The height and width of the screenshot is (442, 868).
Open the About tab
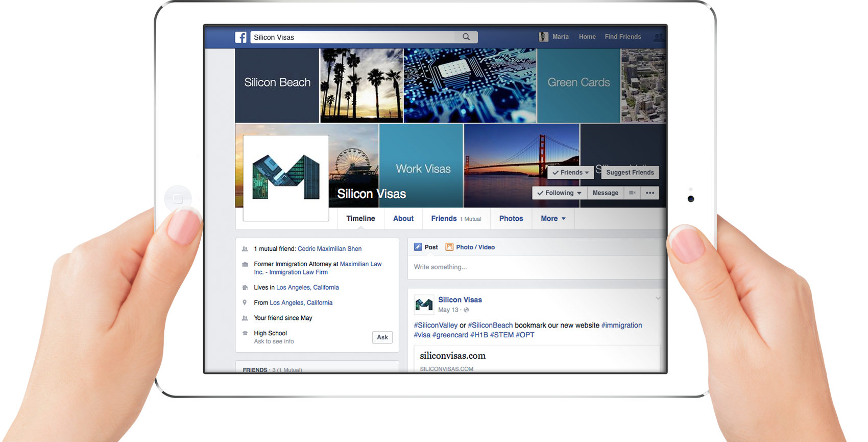tap(403, 218)
